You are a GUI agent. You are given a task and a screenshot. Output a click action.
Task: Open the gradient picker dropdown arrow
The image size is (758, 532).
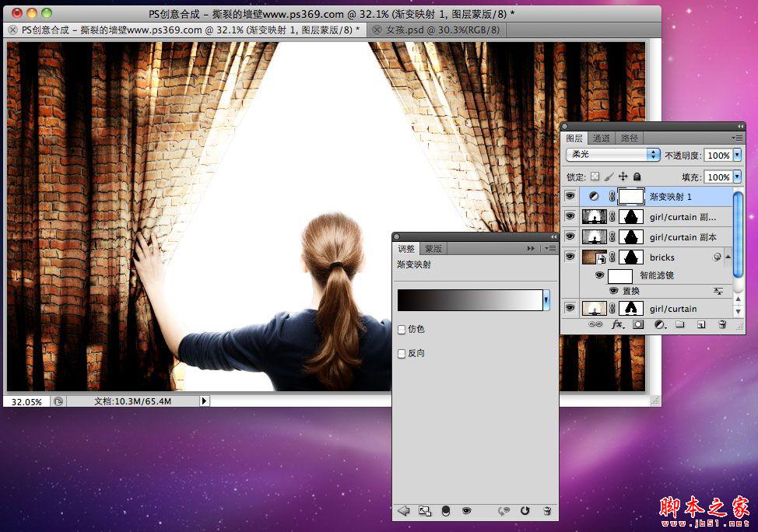[546, 300]
